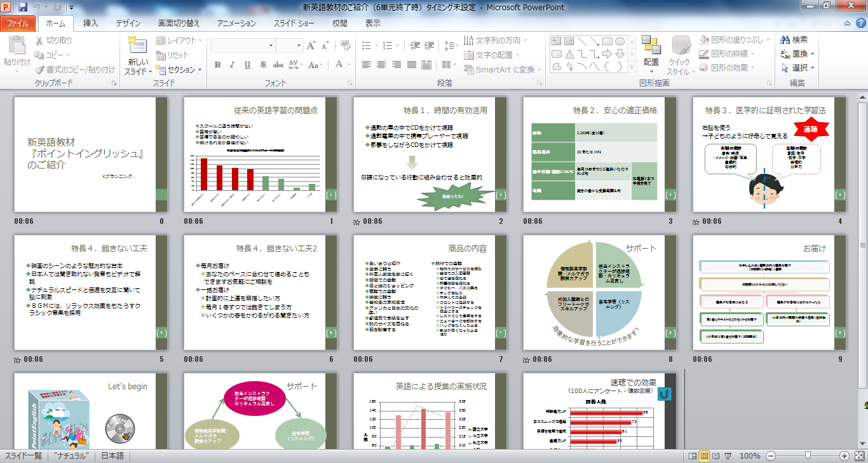Click the Save icon in quick access toolbar
868x463 pixels.
(23, 8)
